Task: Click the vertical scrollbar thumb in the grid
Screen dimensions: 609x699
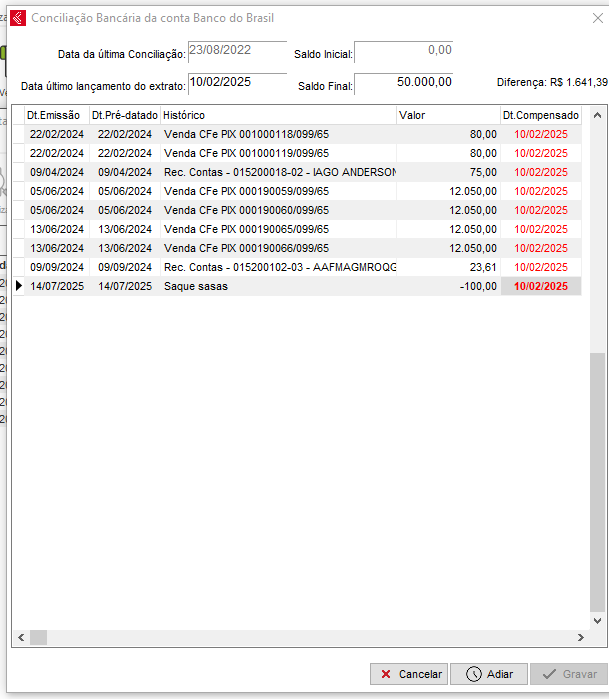Action: coord(597,480)
